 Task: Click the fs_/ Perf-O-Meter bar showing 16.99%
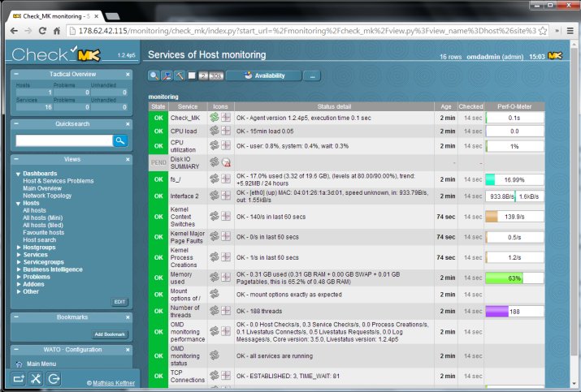click(x=514, y=179)
